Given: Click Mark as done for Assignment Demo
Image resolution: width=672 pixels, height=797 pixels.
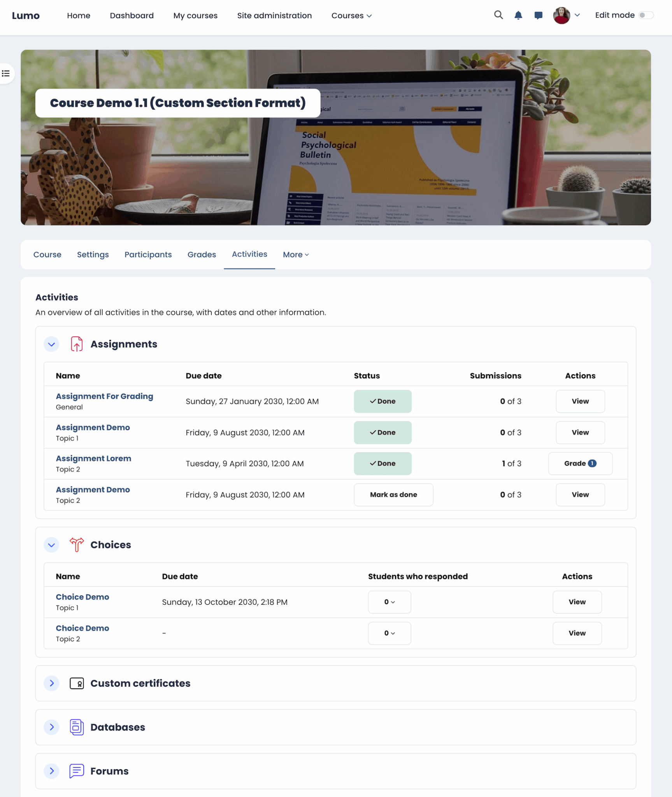Looking at the screenshot, I should pos(393,495).
